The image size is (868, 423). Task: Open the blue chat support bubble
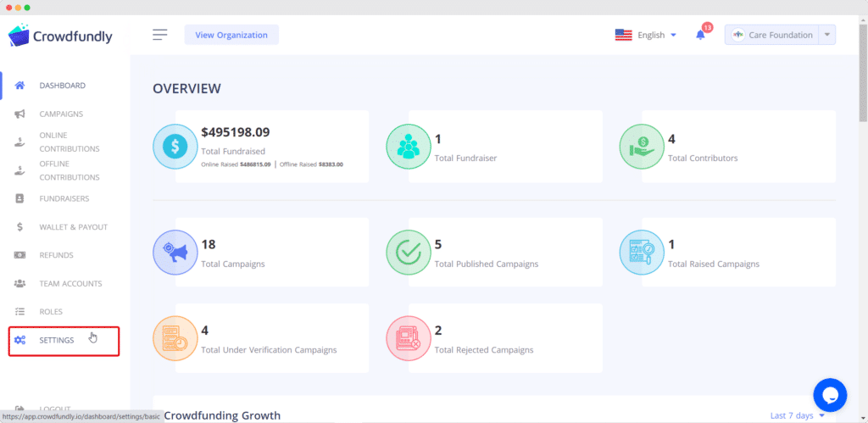830,395
